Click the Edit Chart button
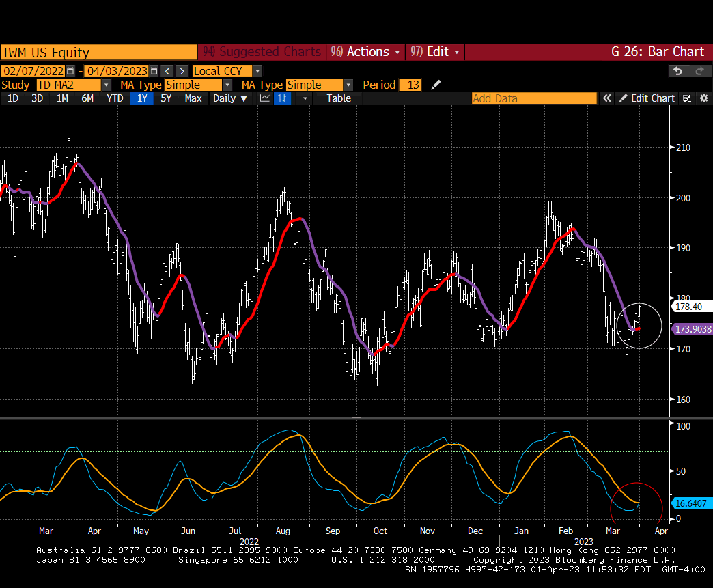This screenshot has height=588, width=713. tap(647, 98)
